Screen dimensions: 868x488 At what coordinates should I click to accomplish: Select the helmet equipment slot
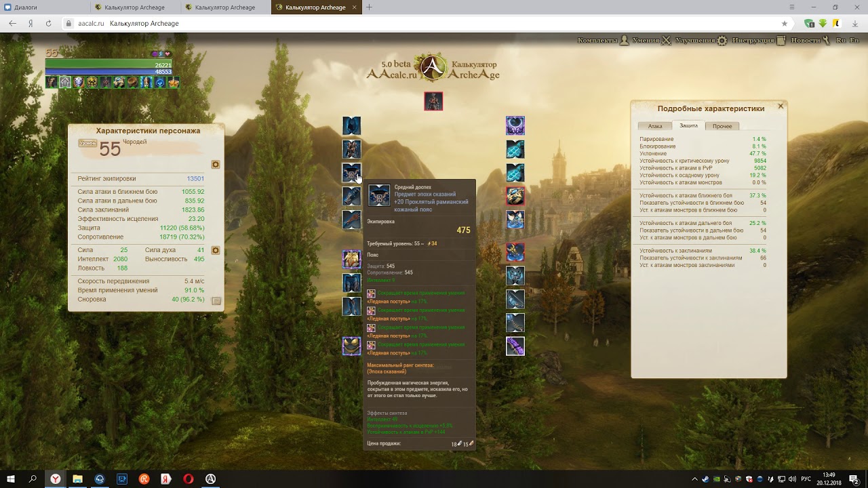351,125
